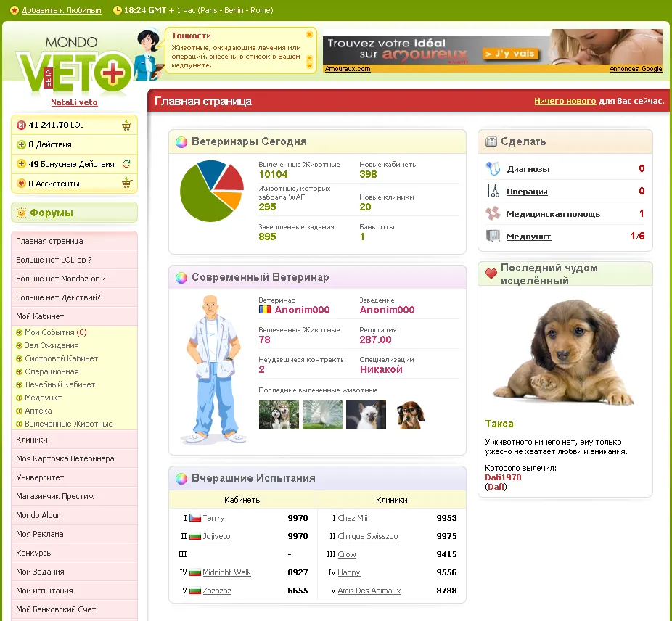The image size is (672, 621).
Task: Open Clinique Swisszoo clinic link
Action: [x=368, y=536]
